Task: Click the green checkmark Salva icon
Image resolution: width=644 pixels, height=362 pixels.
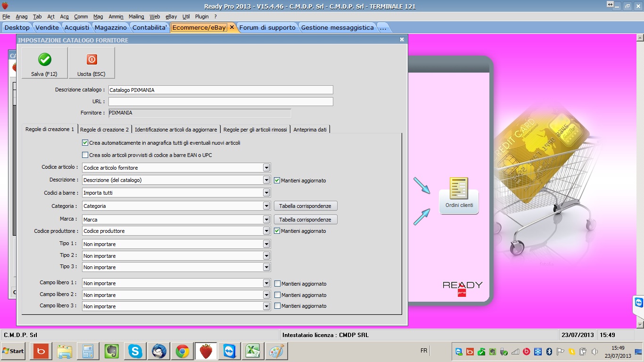Action: (x=45, y=59)
